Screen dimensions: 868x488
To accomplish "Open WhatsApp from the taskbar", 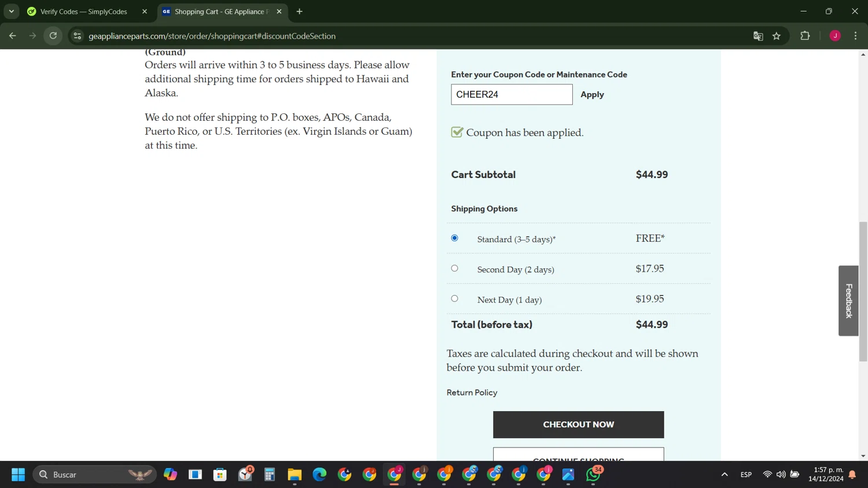I will [x=593, y=475].
